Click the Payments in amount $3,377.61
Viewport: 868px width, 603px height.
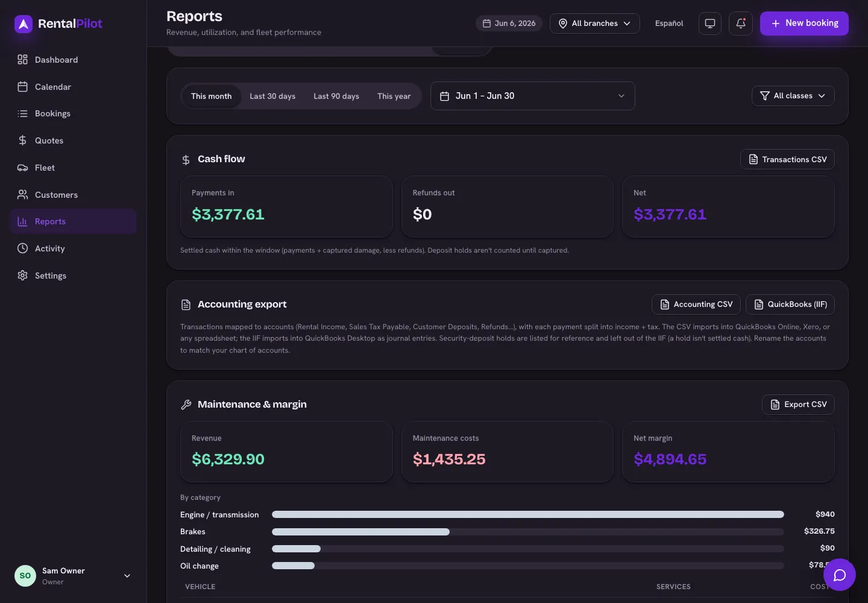228,214
